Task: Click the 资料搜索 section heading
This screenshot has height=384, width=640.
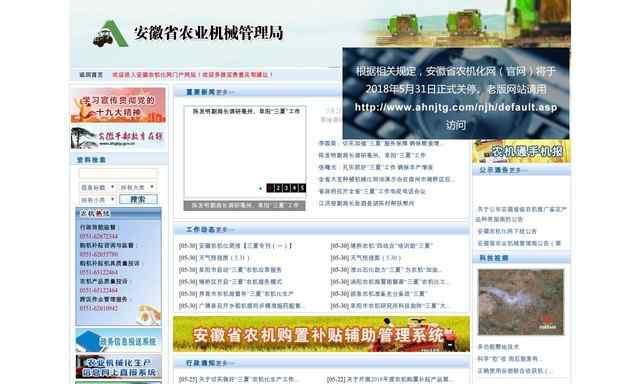Action: click(91, 160)
